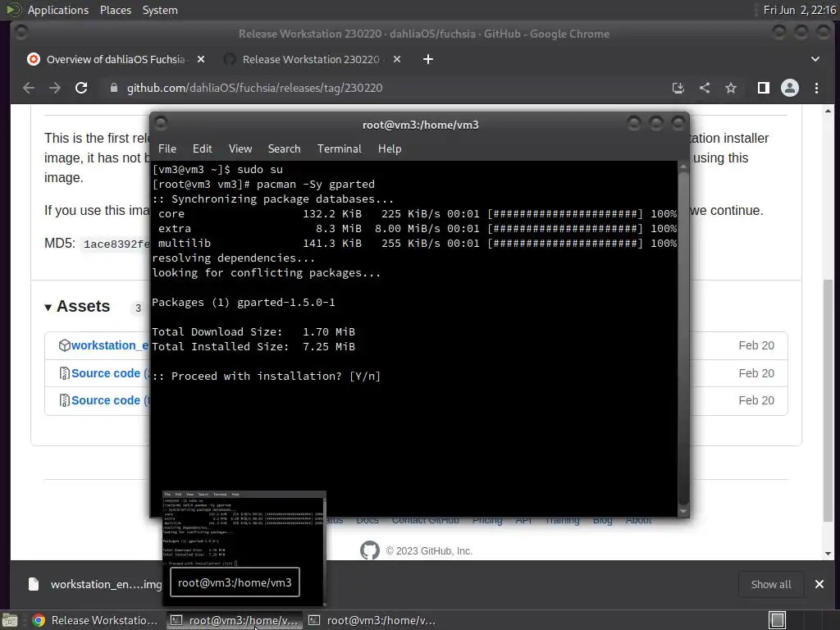Viewport: 840px width, 630px height.
Task: Open the terminal Search menu
Action: 284,149
